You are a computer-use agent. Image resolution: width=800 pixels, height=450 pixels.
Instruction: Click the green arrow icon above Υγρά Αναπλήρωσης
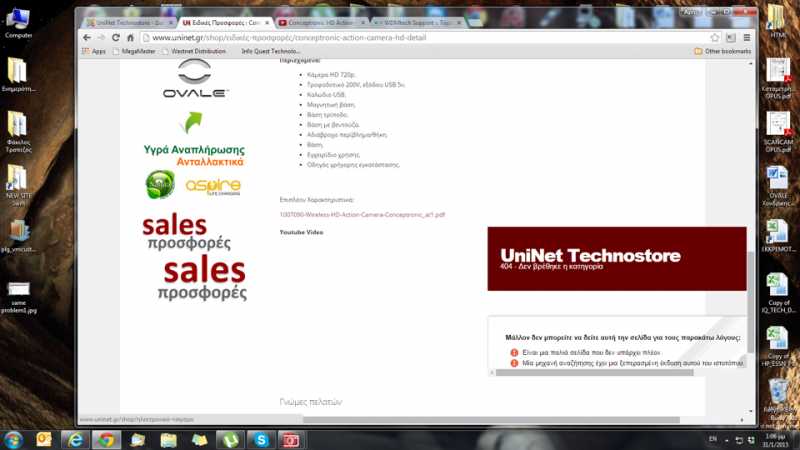pyautogui.click(x=192, y=122)
